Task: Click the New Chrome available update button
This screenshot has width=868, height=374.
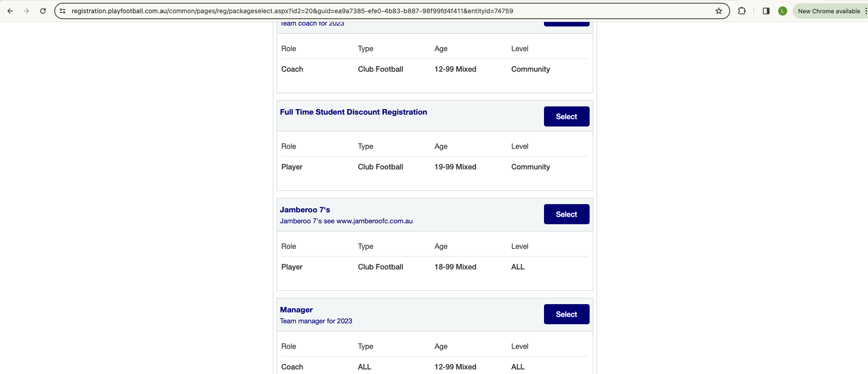Action: [x=830, y=11]
